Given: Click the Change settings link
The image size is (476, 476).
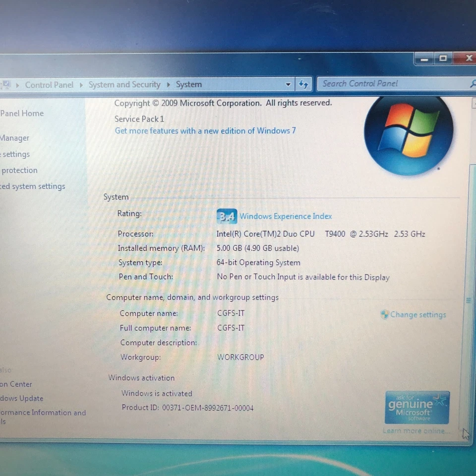Looking at the screenshot, I should (x=418, y=314).
